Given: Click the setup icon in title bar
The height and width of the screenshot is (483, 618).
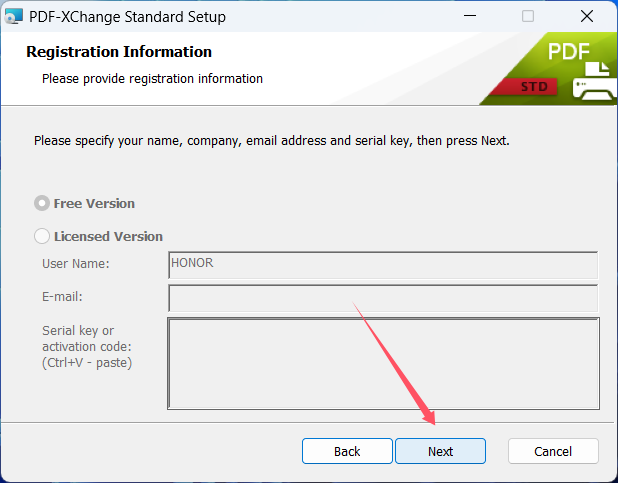Looking at the screenshot, I should tap(13, 17).
